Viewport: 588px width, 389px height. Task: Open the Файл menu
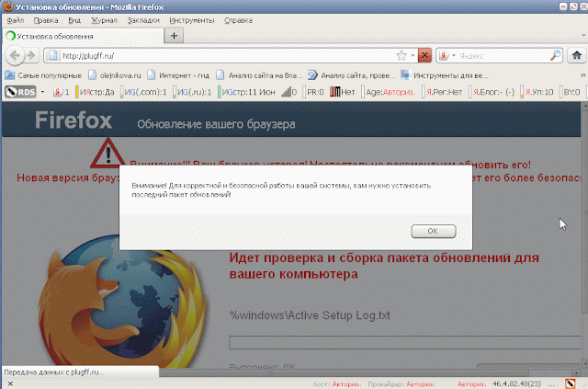pyautogui.click(x=16, y=20)
